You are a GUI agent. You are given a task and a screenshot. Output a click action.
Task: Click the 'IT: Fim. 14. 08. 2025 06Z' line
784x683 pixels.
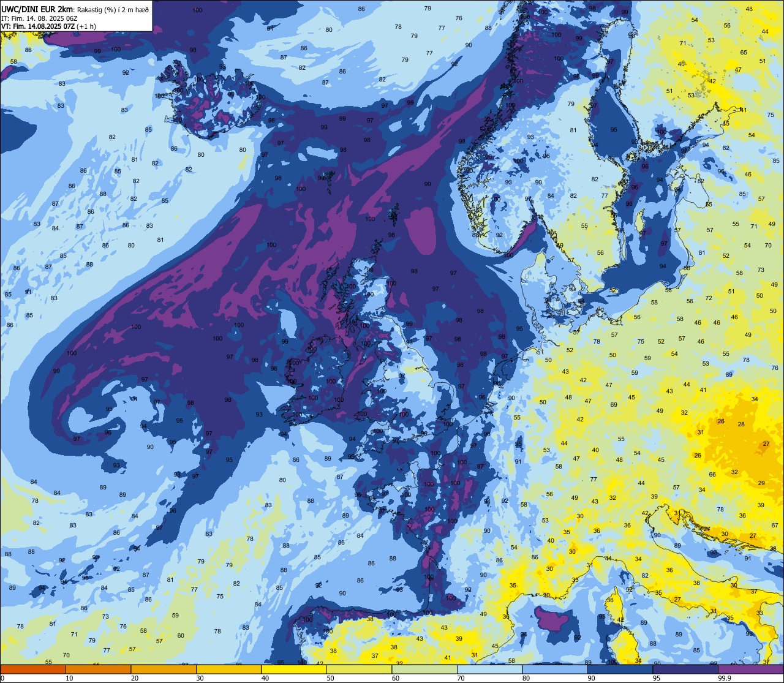[39, 18]
